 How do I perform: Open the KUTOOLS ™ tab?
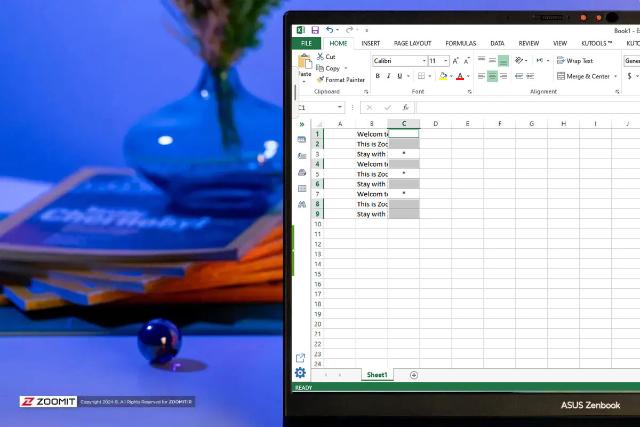[x=596, y=43]
